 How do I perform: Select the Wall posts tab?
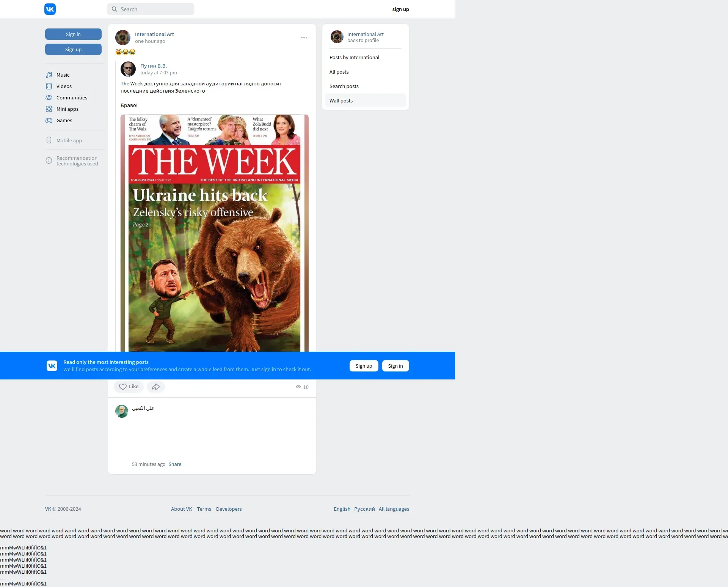pos(365,101)
